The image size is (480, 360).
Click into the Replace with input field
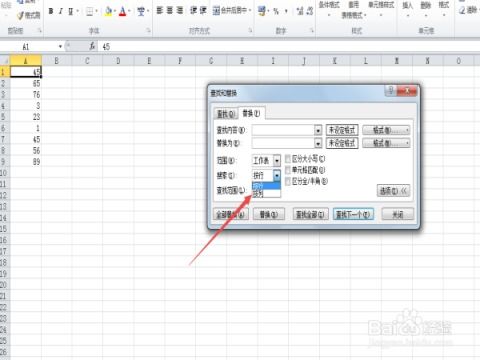point(283,144)
